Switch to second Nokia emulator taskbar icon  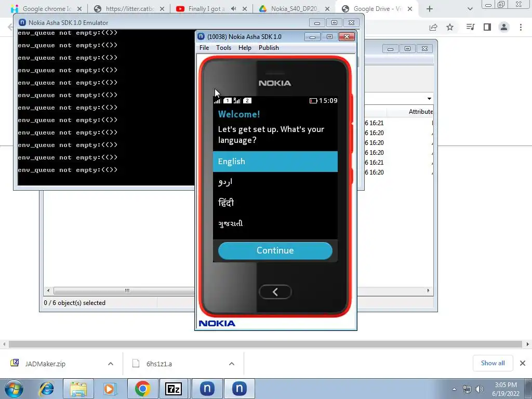click(x=239, y=389)
